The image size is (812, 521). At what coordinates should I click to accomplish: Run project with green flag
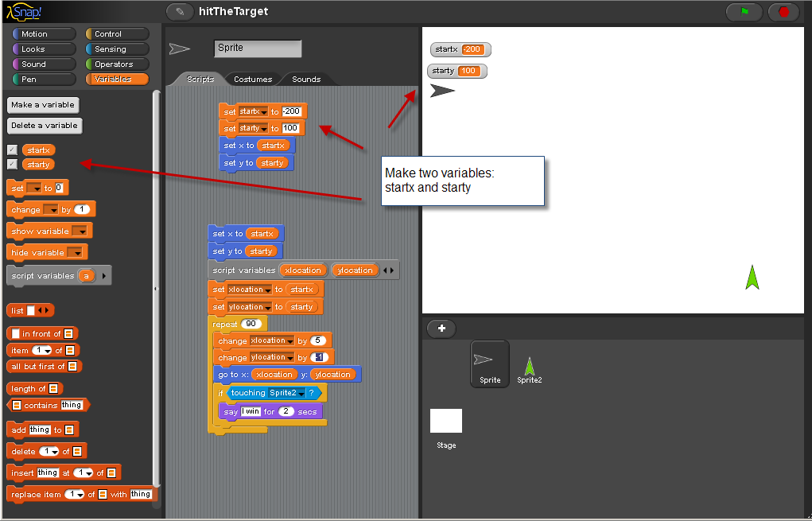pyautogui.click(x=744, y=11)
